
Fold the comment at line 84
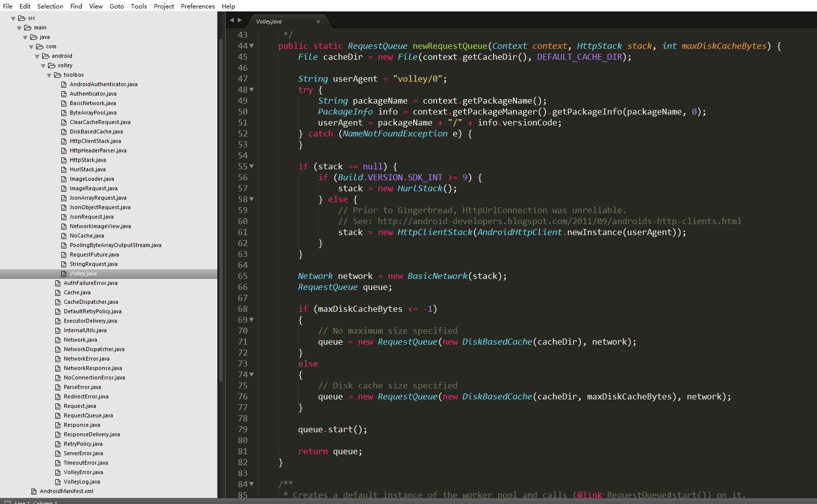coord(252,484)
